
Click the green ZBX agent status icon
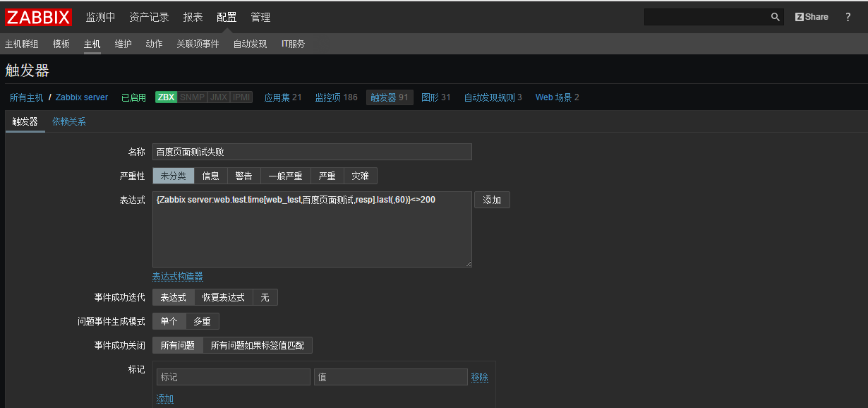165,97
